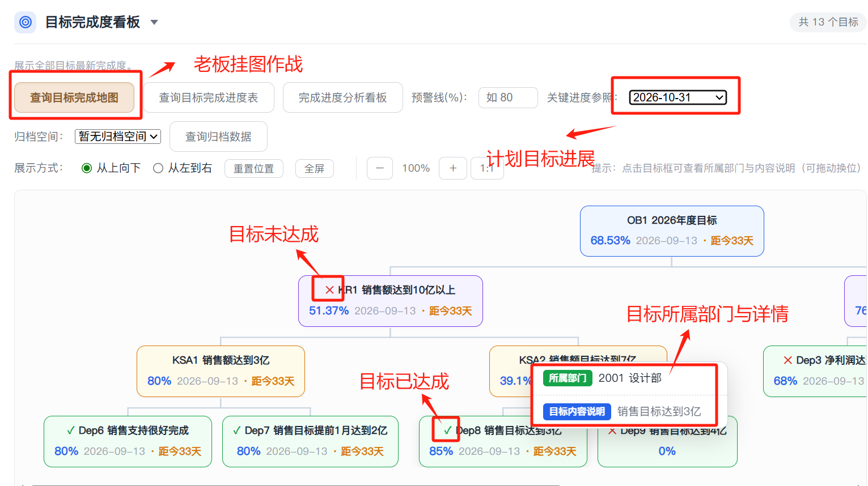Click the checkmark icon on Dep6

tap(71, 430)
